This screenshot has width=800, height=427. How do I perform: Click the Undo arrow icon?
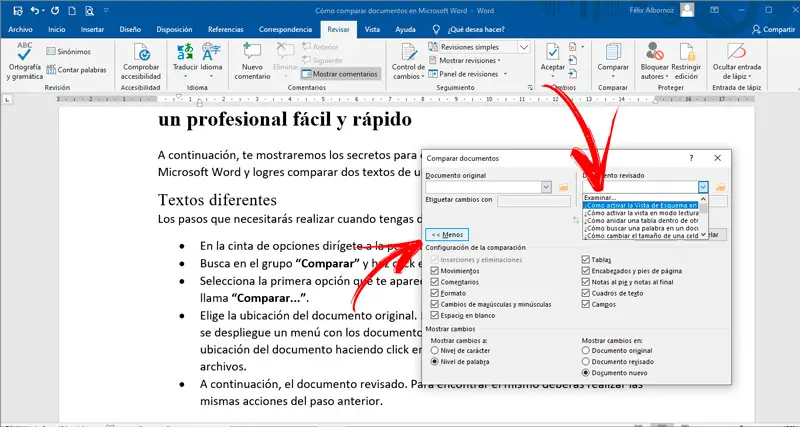click(x=35, y=10)
